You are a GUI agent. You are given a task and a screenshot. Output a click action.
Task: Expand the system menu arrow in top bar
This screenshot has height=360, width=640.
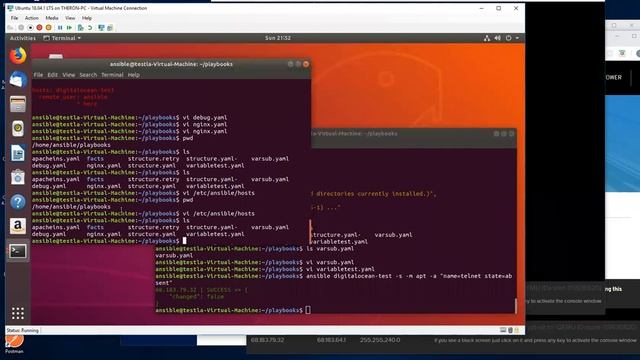pos(518,38)
